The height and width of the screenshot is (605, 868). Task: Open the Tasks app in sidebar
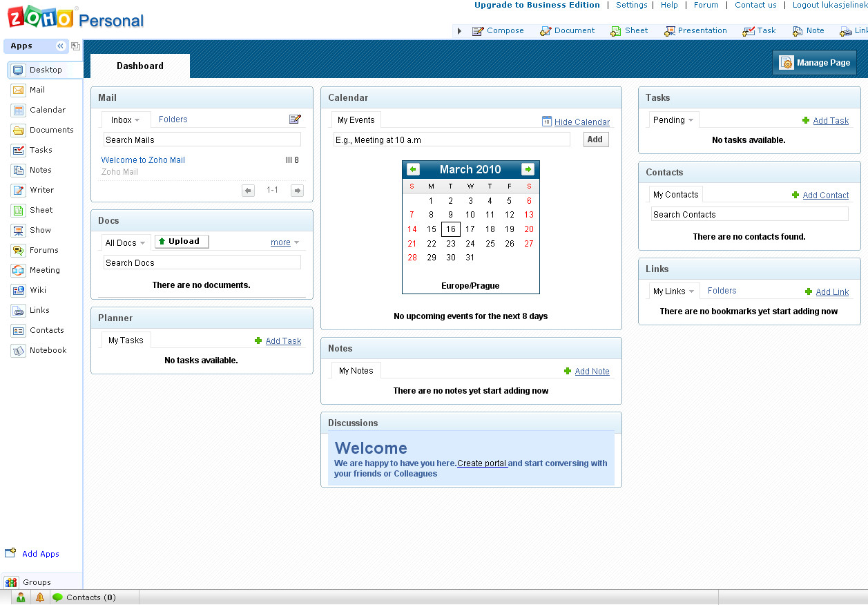pyautogui.click(x=32, y=150)
